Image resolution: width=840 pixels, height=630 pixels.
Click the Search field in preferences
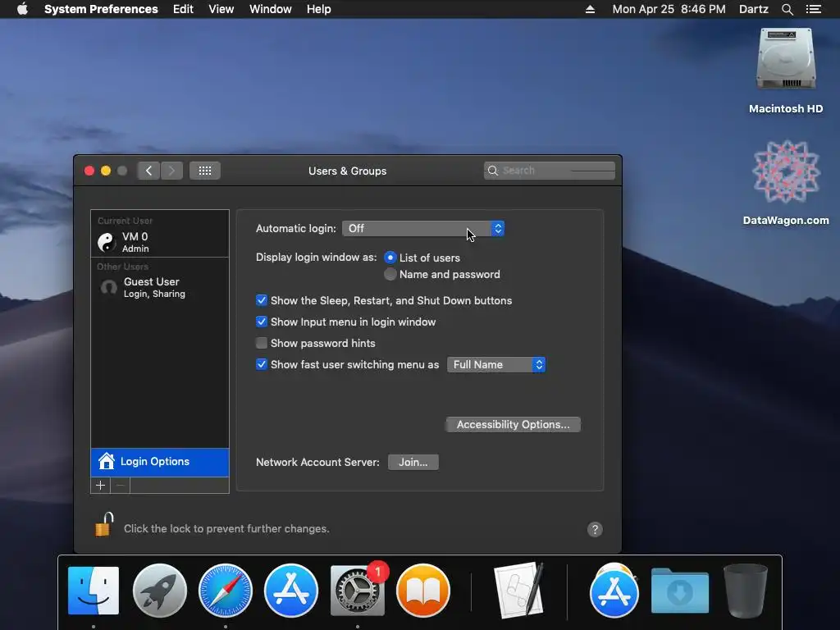tap(549, 171)
